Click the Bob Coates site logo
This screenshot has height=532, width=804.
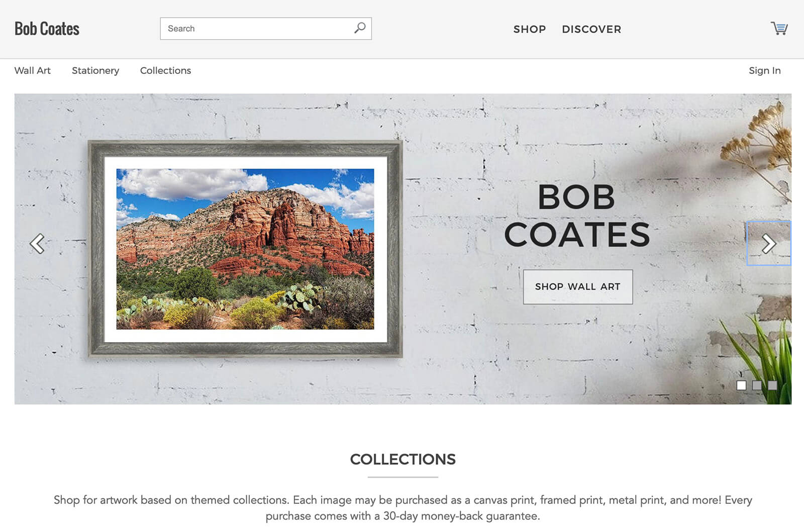tap(47, 29)
